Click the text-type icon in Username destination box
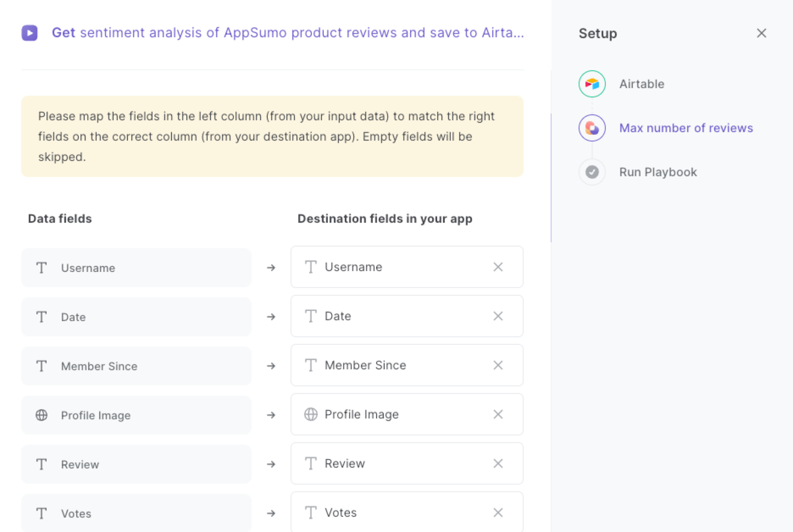793x532 pixels. [311, 267]
